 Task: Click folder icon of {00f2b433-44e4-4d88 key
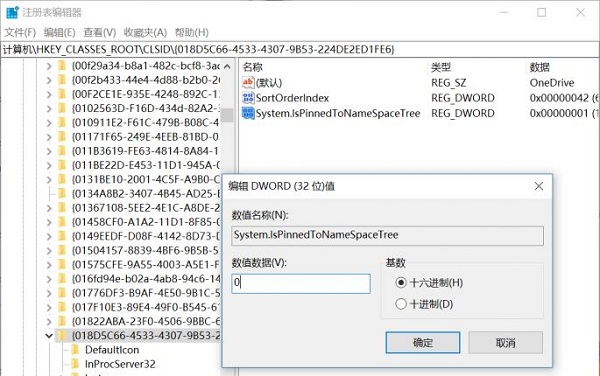62,80
